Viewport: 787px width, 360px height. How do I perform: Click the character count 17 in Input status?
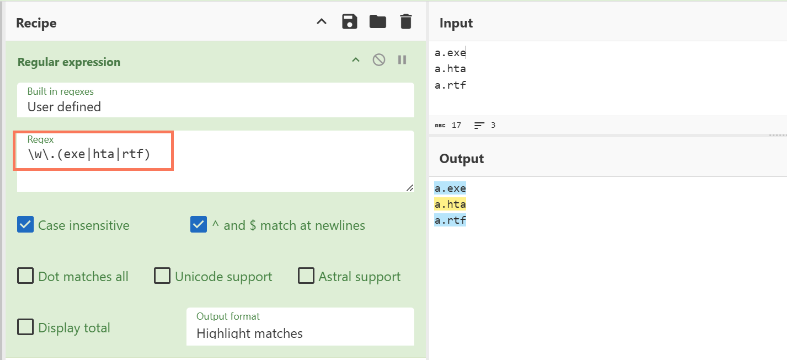click(x=456, y=126)
